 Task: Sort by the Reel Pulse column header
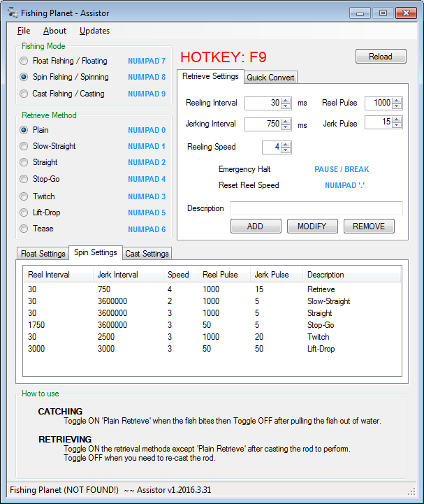[224, 275]
